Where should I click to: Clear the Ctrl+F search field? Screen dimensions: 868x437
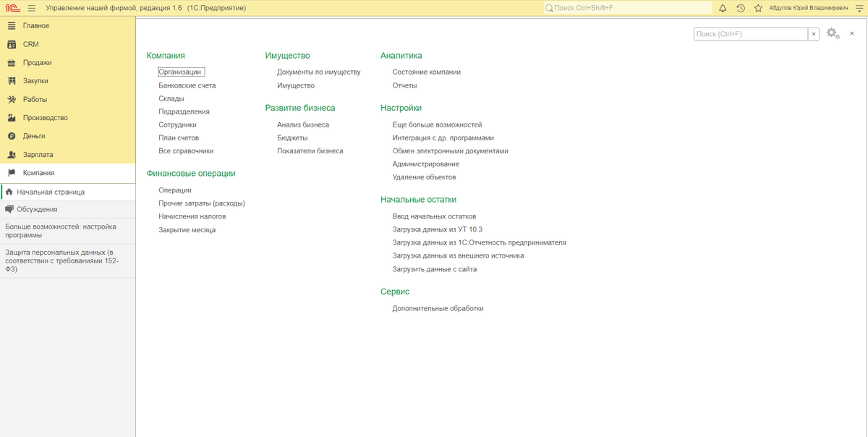coord(814,34)
